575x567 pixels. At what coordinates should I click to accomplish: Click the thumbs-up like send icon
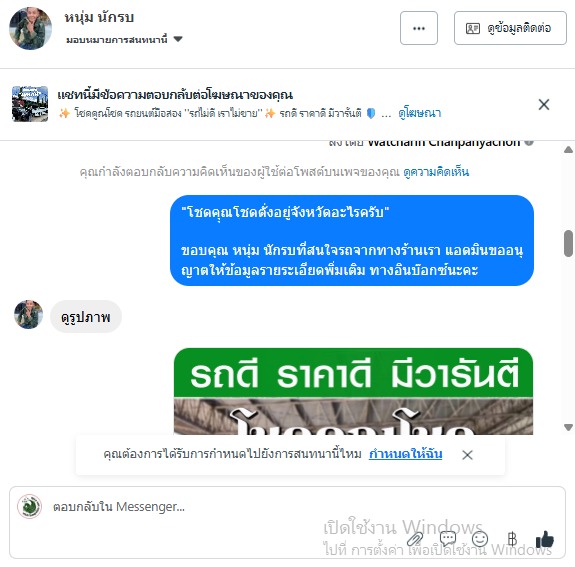(545, 539)
